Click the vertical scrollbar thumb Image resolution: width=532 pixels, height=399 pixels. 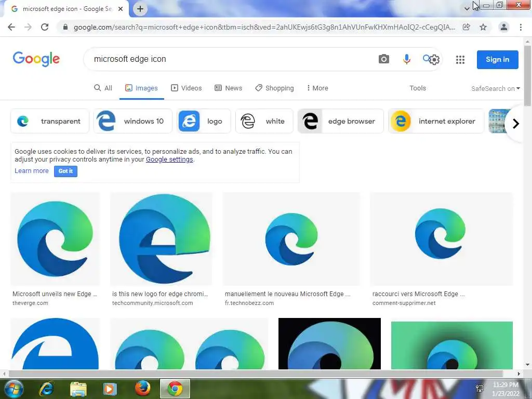coord(527,75)
